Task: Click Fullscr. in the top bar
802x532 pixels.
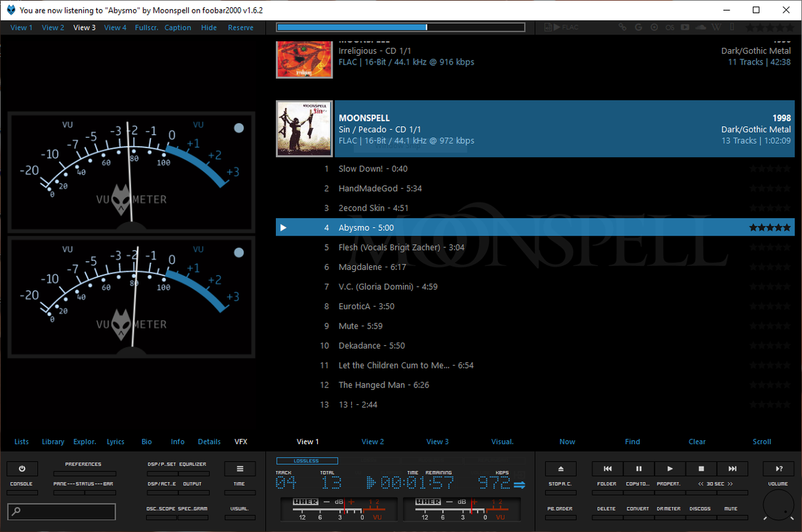Action: pyautogui.click(x=146, y=27)
